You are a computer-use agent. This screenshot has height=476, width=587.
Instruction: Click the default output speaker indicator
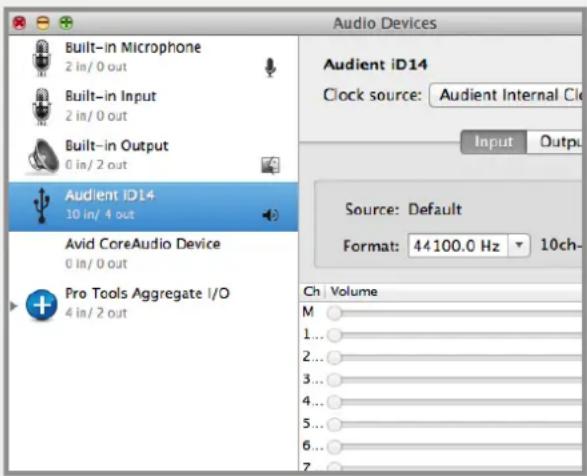click(x=270, y=215)
